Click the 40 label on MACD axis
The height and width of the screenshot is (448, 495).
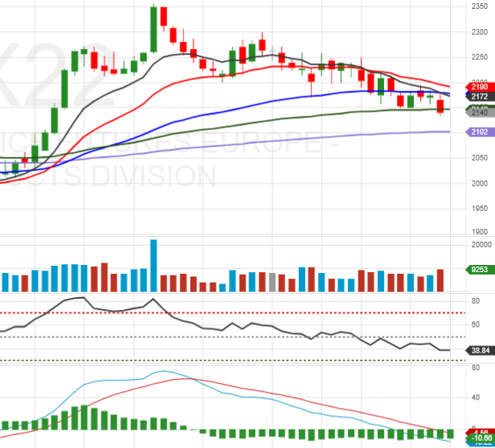(x=476, y=397)
